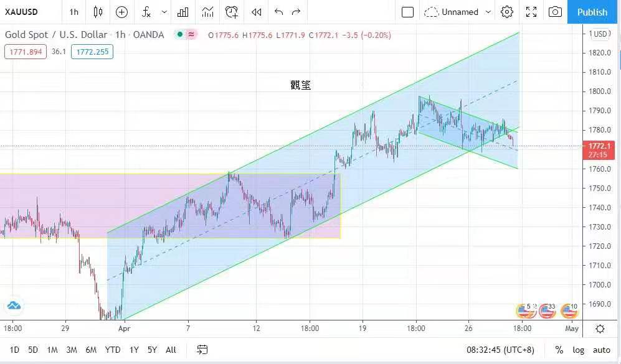Open chart settings gear in the top toolbar

[507, 12]
